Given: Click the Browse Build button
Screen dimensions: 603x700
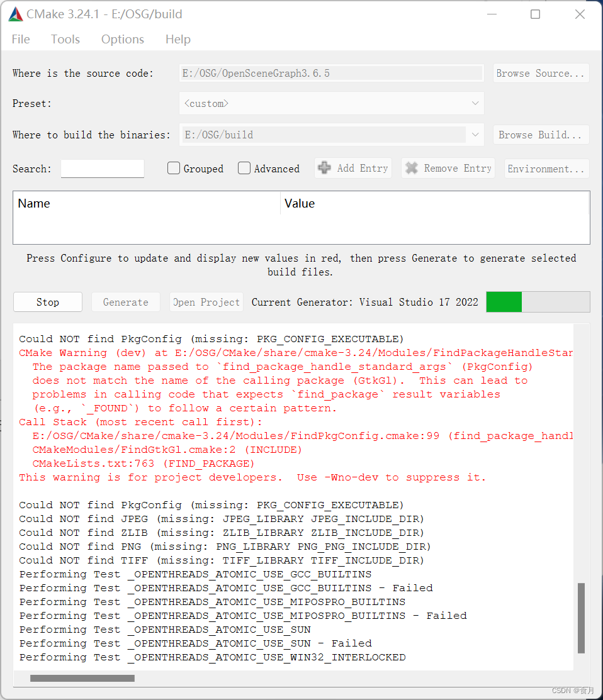Looking at the screenshot, I should tap(541, 135).
